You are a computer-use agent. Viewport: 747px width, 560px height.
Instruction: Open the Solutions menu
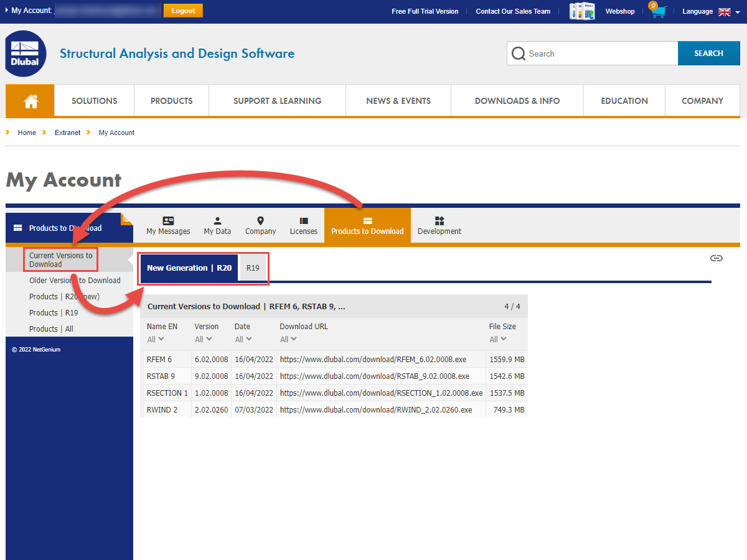95,101
